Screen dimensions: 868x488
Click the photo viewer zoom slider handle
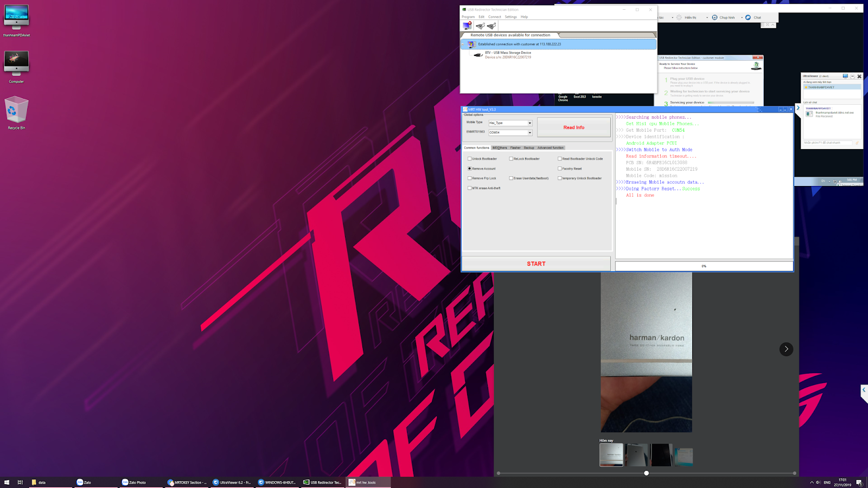pos(646,473)
